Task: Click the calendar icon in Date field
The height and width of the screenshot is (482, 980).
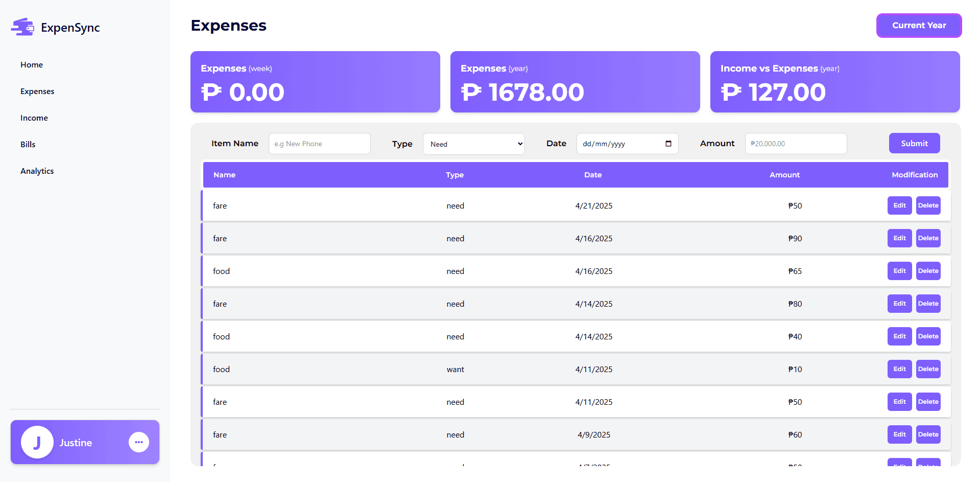Action: tap(668, 144)
